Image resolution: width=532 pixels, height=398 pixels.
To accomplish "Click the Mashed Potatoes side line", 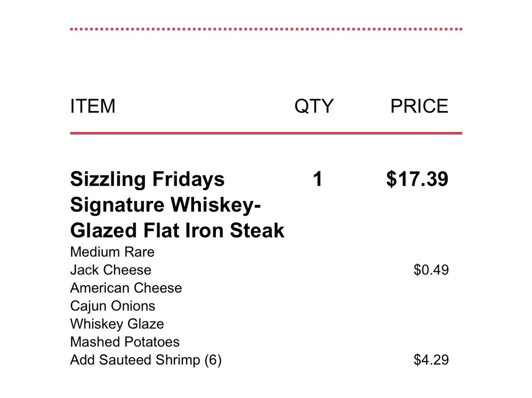I will [125, 342].
